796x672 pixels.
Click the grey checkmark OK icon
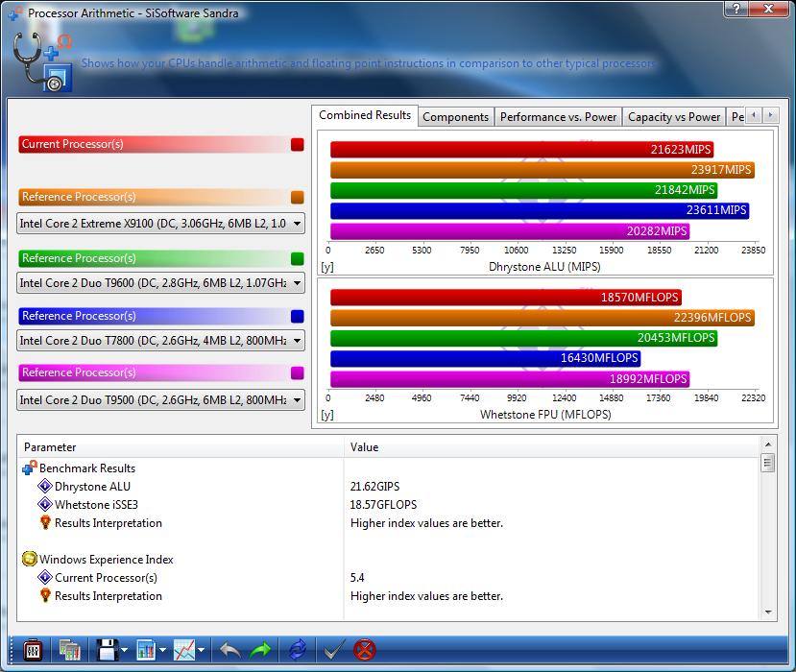click(x=333, y=650)
